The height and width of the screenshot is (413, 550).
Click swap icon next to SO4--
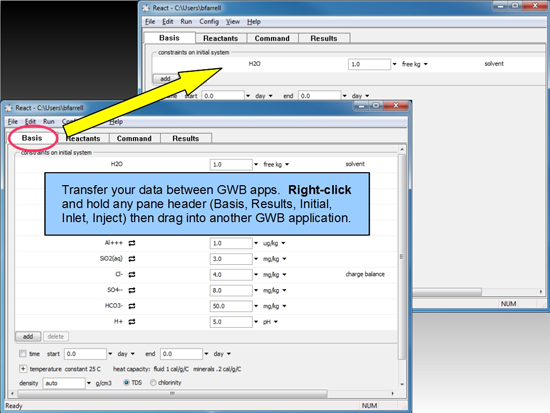click(x=132, y=290)
